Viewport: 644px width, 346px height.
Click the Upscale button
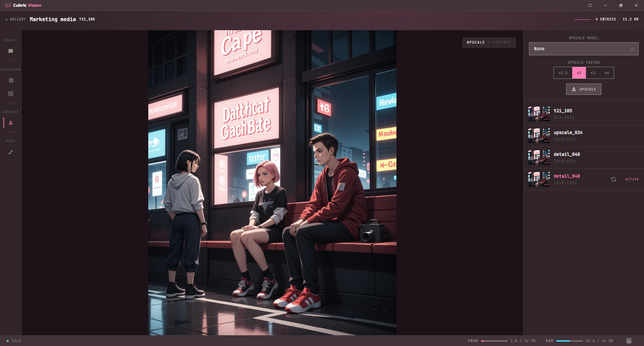coord(584,89)
